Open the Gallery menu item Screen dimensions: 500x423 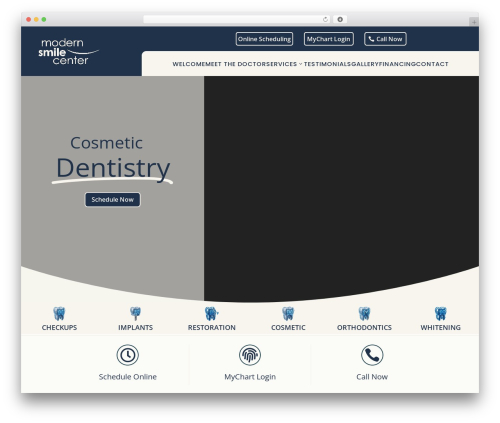(x=365, y=64)
